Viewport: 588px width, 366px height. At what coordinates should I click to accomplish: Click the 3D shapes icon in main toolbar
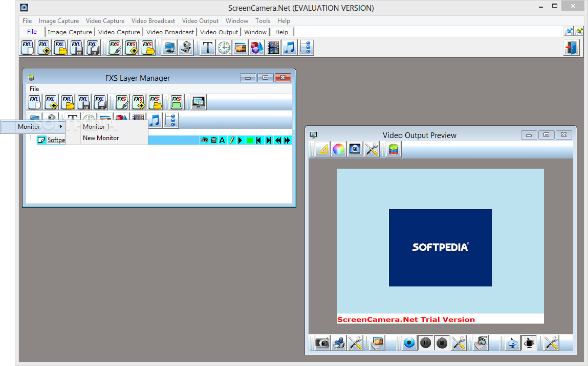click(257, 48)
